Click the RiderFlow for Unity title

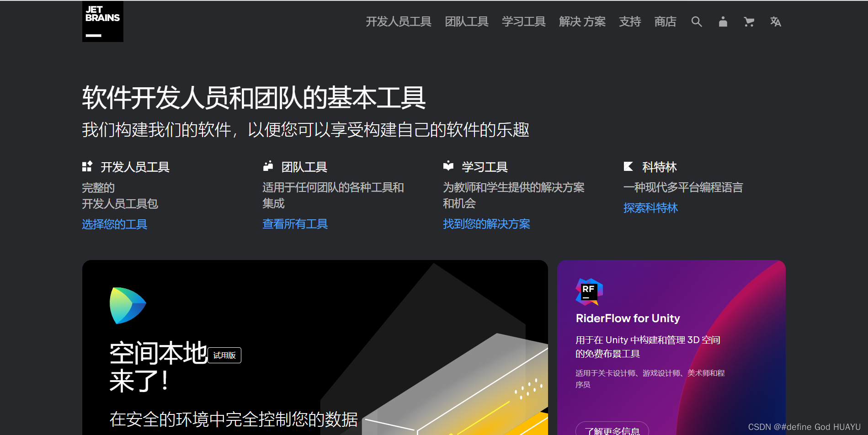pyautogui.click(x=628, y=318)
